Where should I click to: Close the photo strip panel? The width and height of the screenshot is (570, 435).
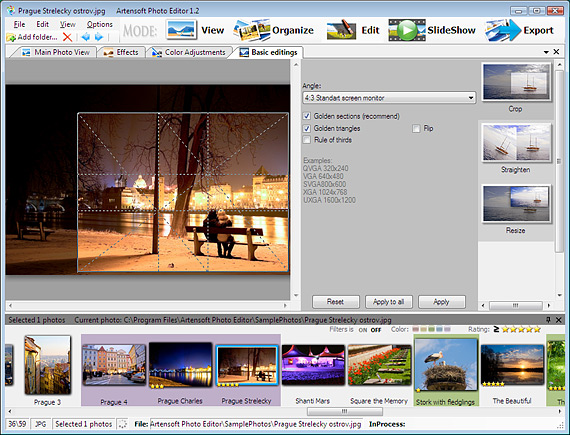click(x=559, y=320)
